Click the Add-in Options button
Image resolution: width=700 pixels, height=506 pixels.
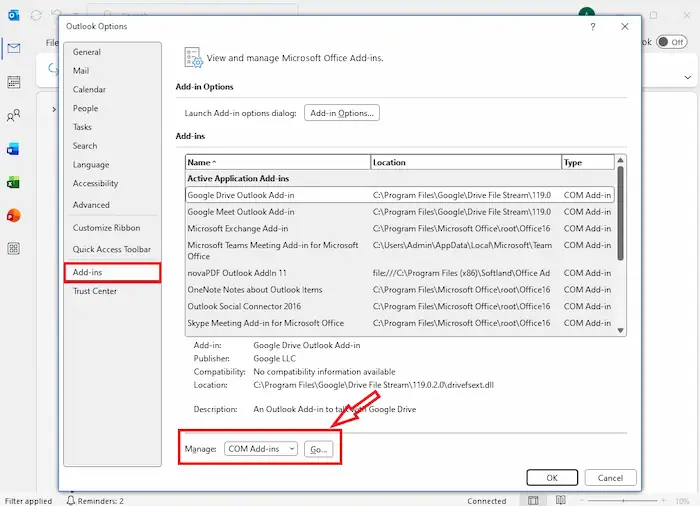pyautogui.click(x=342, y=113)
